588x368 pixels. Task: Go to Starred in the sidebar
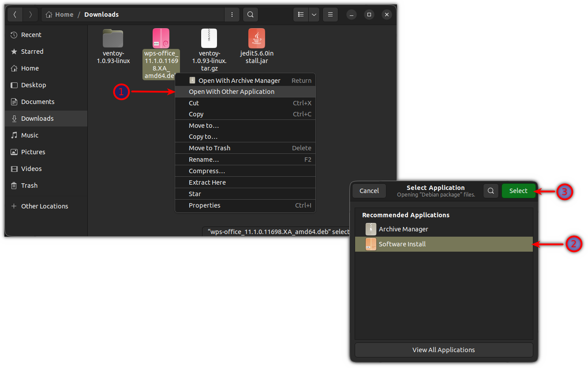(32, 52)
